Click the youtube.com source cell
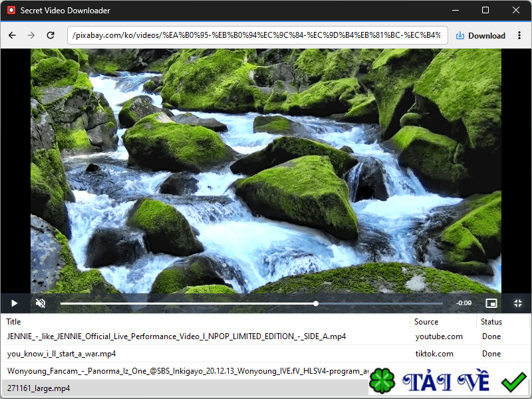This screenshot has height=399, width=532. pyautogui.click(x=439, y=336)
